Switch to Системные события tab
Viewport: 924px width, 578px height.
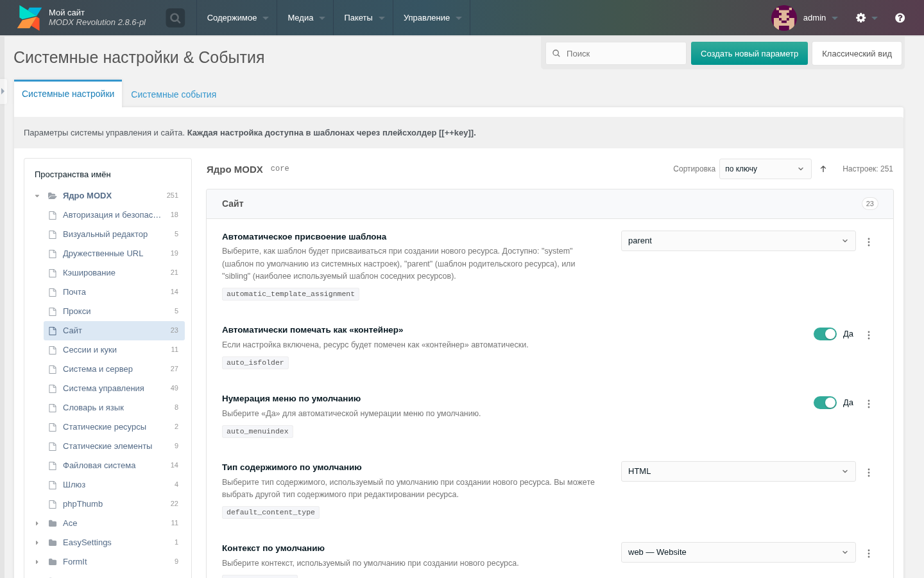tap(174, 94)
